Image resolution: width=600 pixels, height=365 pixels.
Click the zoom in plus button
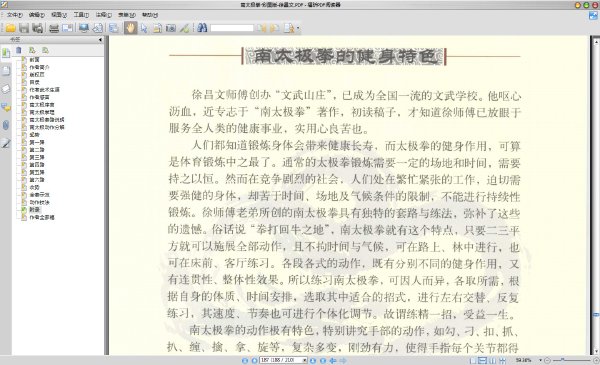pyautogui.click(x=596, y=360)
